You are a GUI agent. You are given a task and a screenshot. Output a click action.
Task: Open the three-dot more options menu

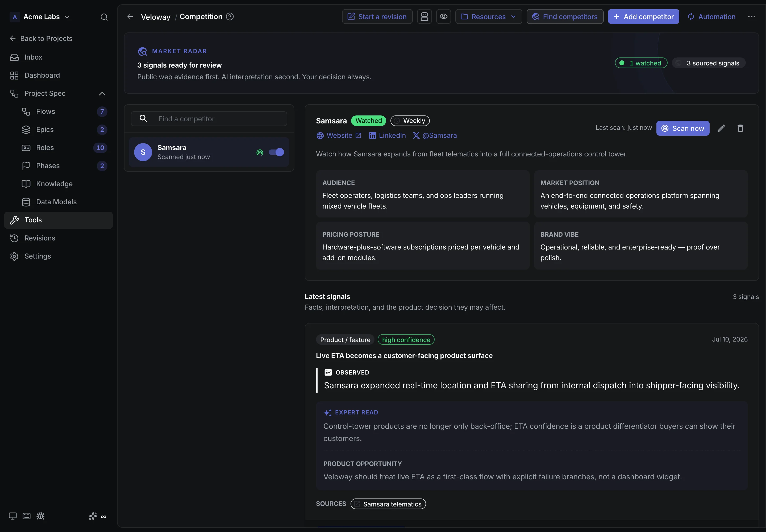point(751,17)
